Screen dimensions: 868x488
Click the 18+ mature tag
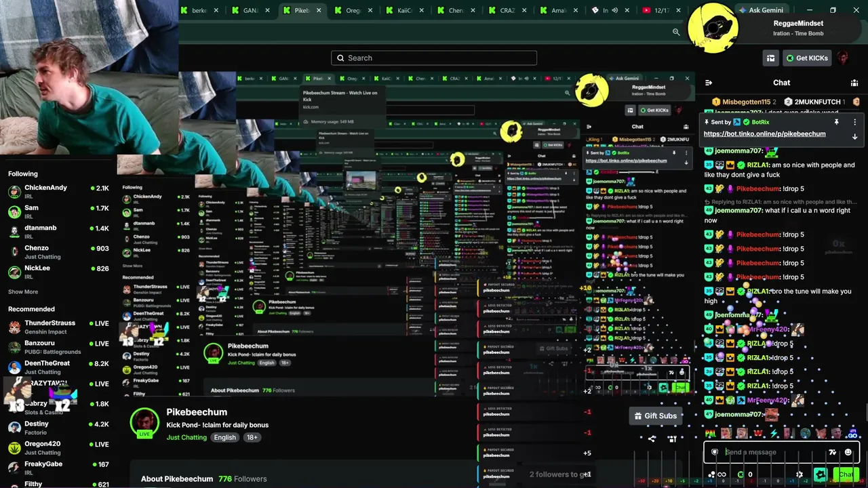[252, 437]
